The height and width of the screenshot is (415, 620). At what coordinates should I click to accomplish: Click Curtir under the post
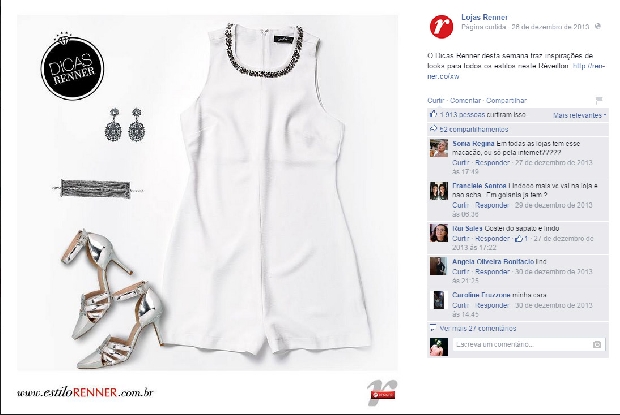[x=435, y=100]
